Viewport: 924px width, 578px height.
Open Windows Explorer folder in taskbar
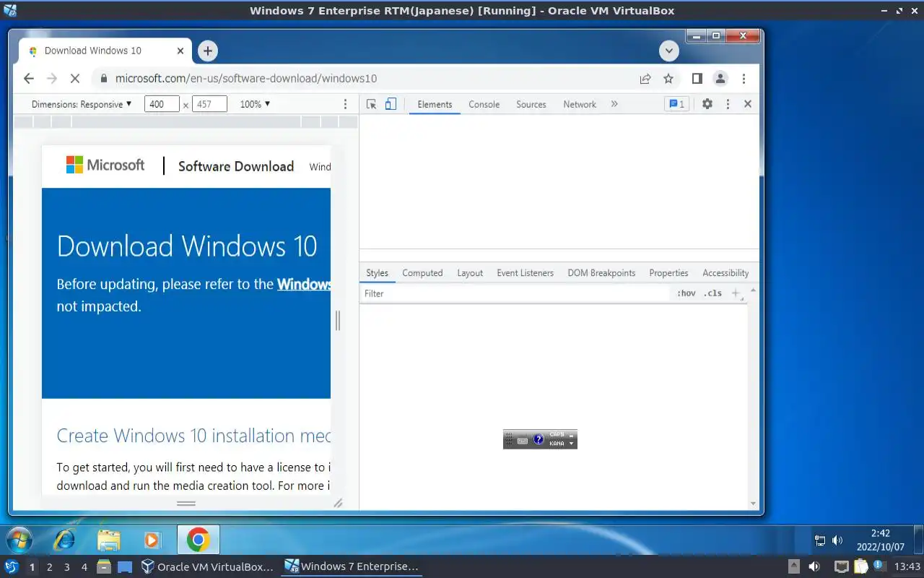[108, 540]
